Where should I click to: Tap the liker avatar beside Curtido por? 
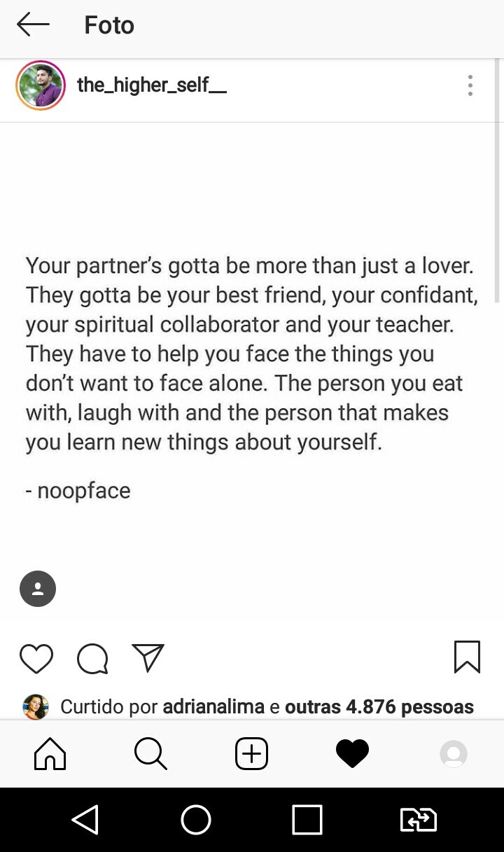36,707
